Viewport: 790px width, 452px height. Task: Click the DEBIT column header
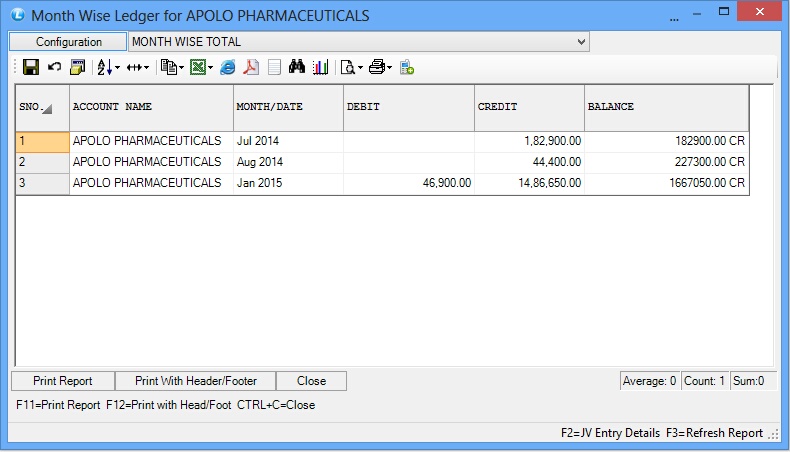click(x=409, y=107)
